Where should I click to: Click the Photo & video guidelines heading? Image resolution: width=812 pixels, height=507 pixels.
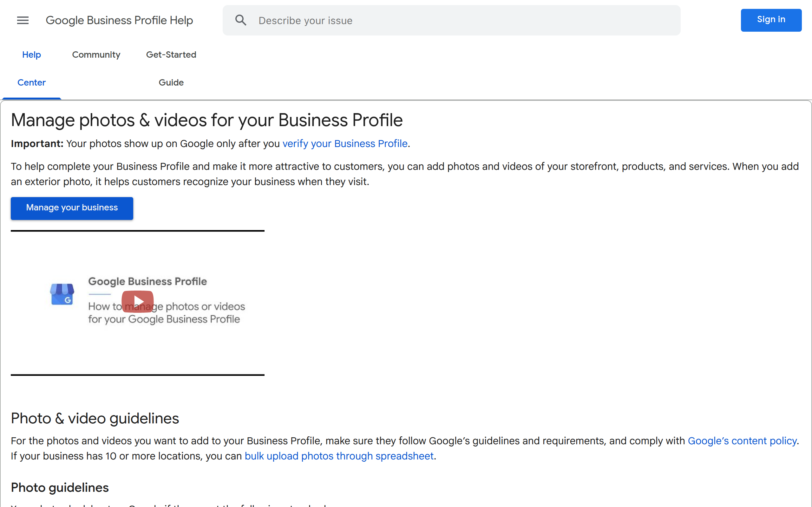[x=95, y=419]
